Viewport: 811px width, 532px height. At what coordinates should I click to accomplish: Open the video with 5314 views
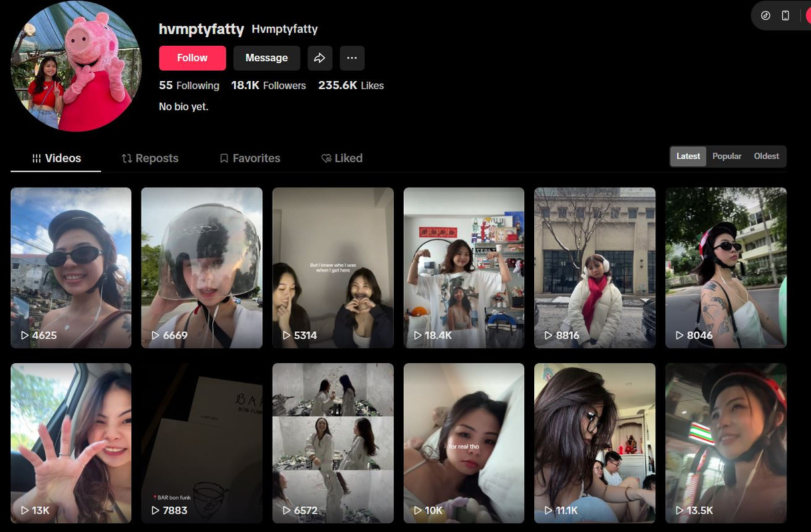(333, 268)
